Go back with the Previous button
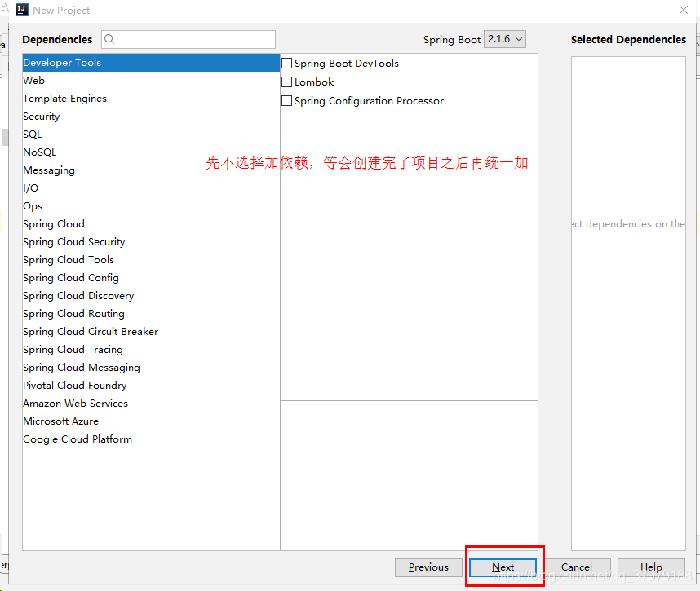 [x=428, y=567]
